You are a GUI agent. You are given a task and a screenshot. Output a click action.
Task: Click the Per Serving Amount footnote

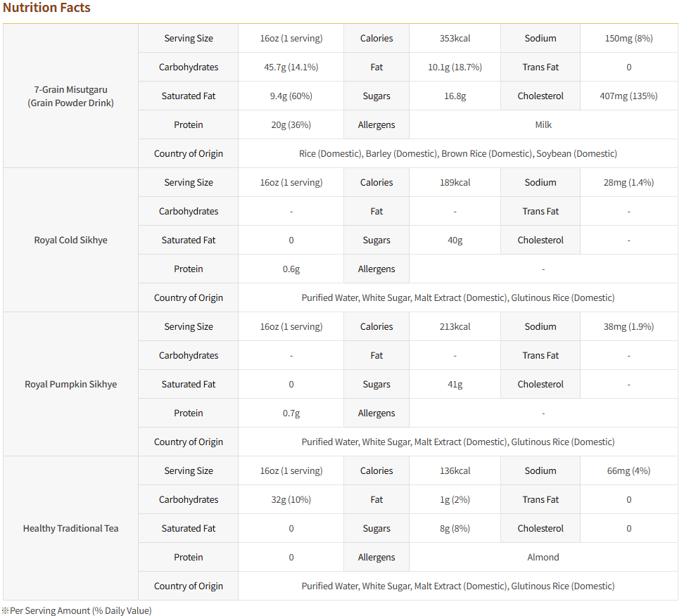click(x=77, y=610)
